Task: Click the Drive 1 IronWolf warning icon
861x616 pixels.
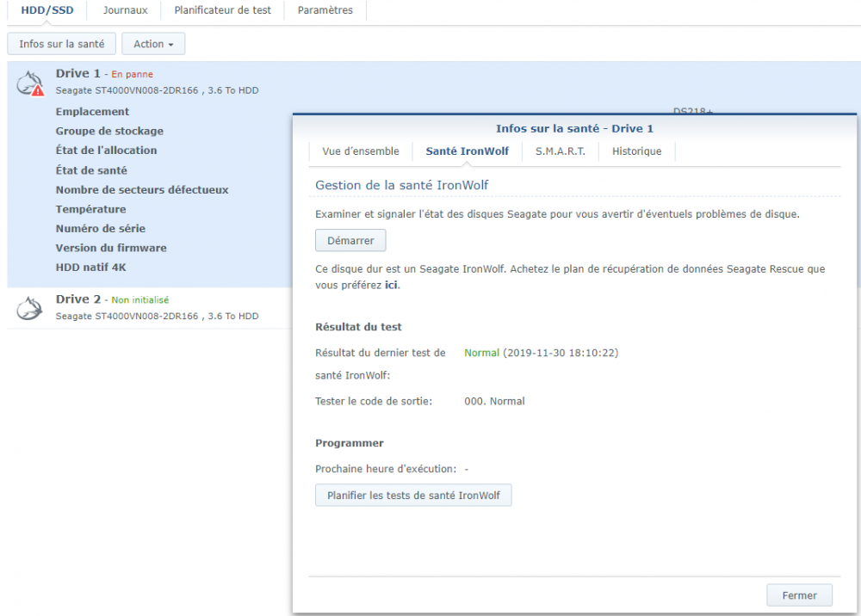Action: click(x=29, y=83)
